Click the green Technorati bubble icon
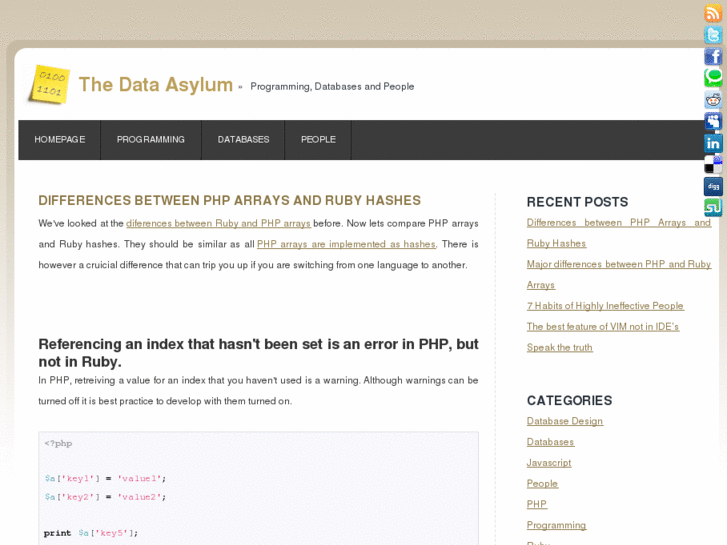727x545 pixels. pyautogui.click(x=713, y=78)
